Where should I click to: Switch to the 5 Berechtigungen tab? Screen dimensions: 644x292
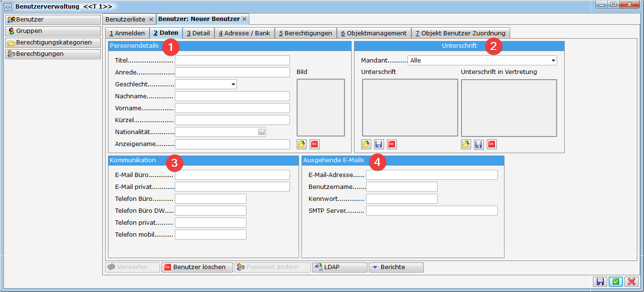305,33
